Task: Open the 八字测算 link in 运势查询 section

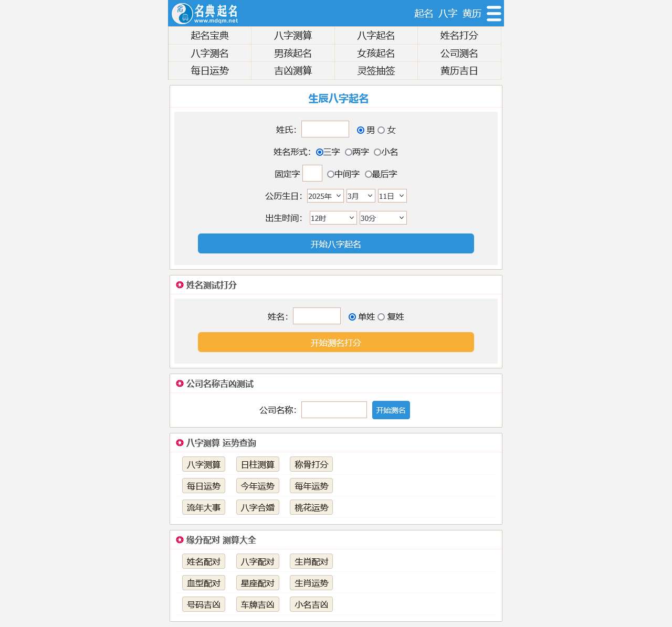Action: tap(204, 464)
